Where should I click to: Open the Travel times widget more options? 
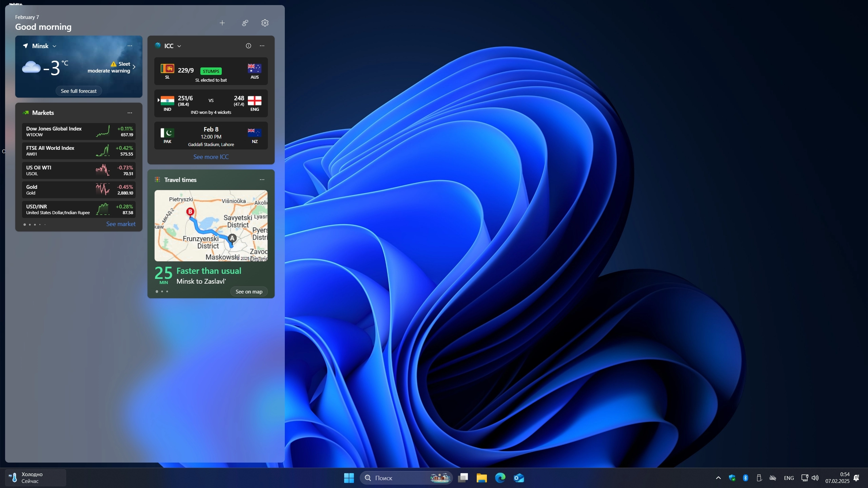262,180
